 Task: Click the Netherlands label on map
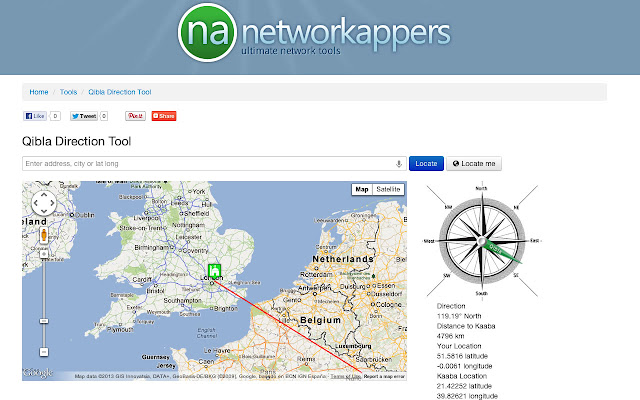[x=343, y=259]
